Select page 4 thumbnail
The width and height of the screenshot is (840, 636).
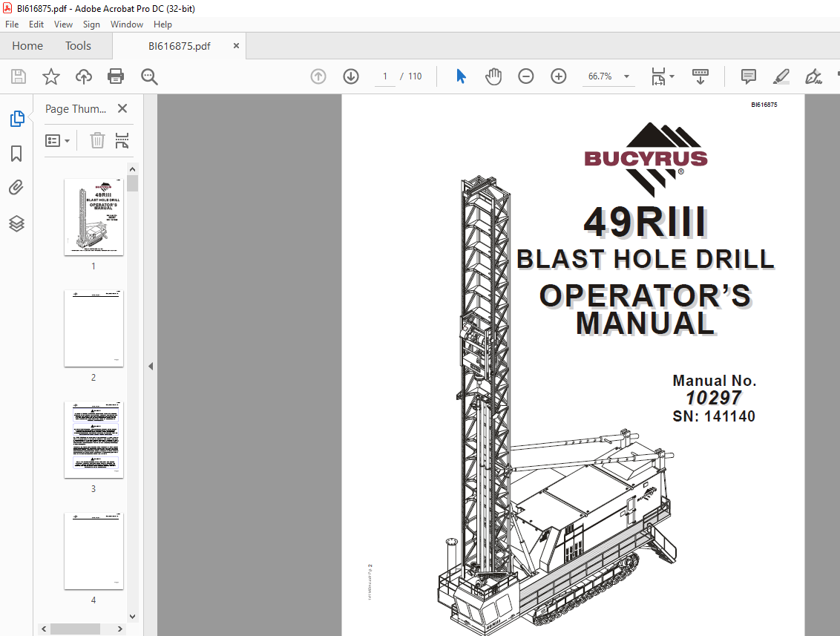pyautogui.click(x=93, y=551)
